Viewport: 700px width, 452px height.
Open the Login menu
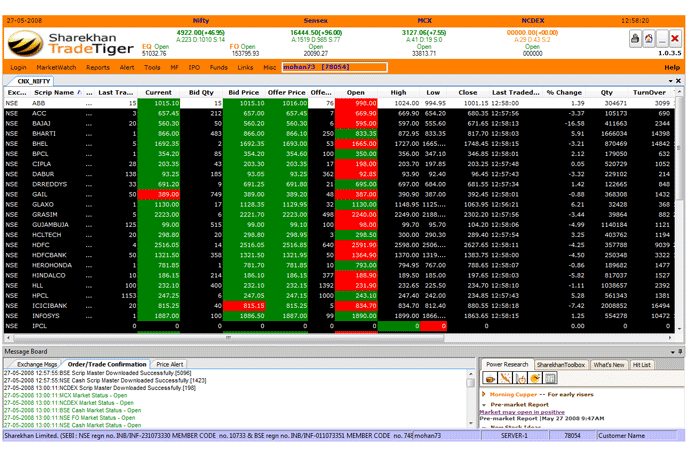point(18,67)
